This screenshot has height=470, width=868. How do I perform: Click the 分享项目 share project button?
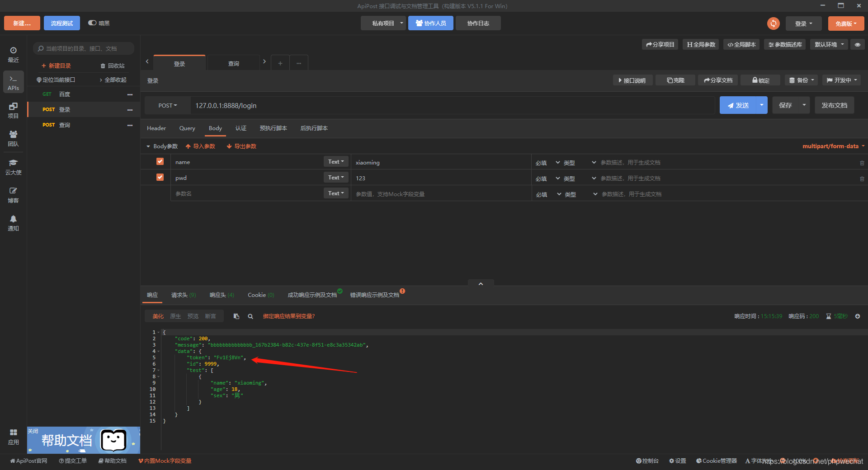(x=660, y=44)
